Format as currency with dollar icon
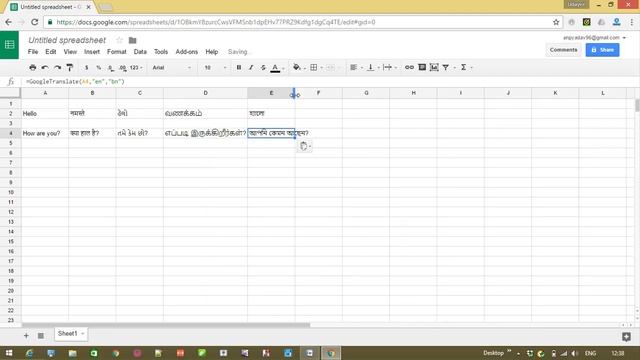 pyautogui.click(x=86, y=67)
